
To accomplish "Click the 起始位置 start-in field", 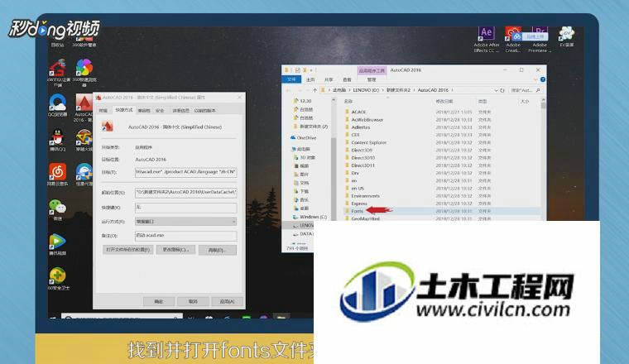I will tap(185, 192).
